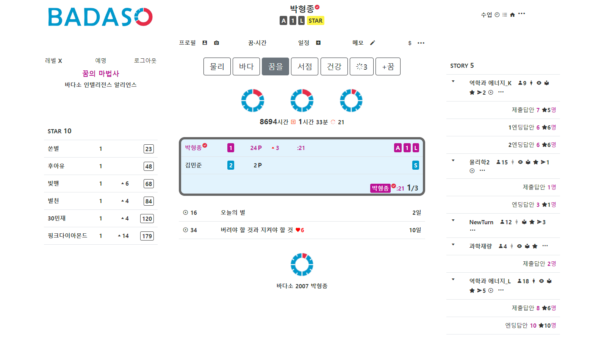The width and height of the screenshot is (604, 364).
Task: Select the 서점 tab
Action: coord(305,67)
